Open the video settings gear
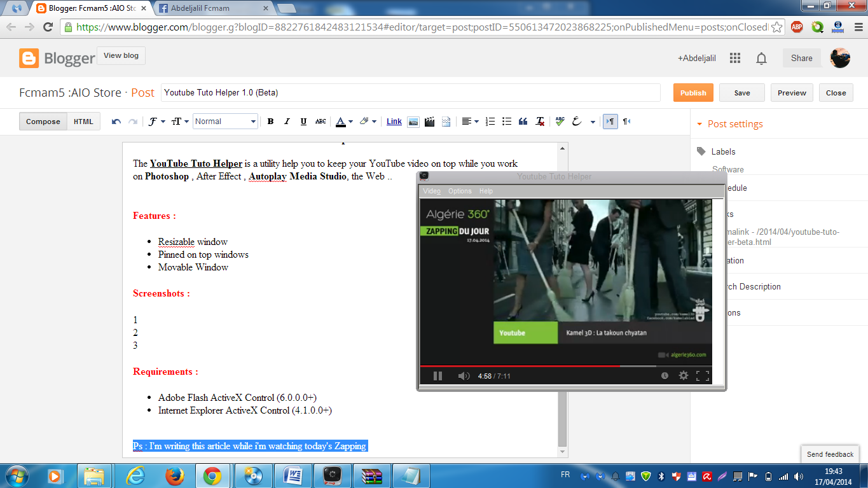This screenshot has width=868, height=488. [684, 376]
